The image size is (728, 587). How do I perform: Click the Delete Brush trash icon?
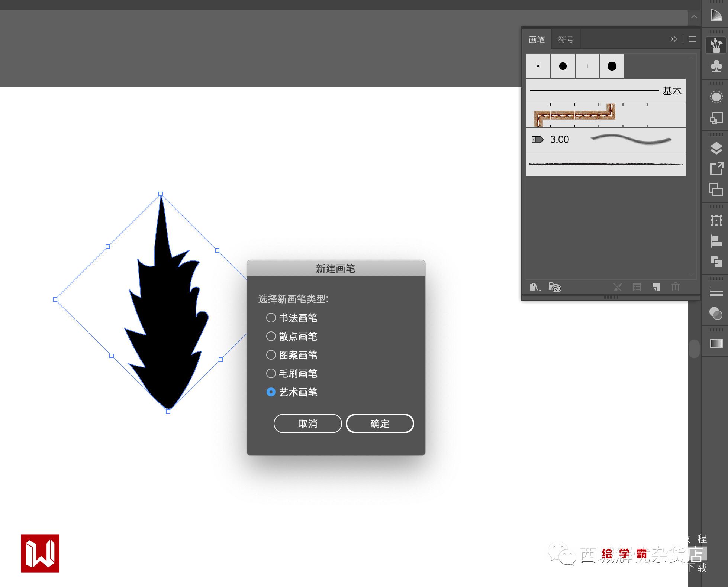click(x=676, y=287)
